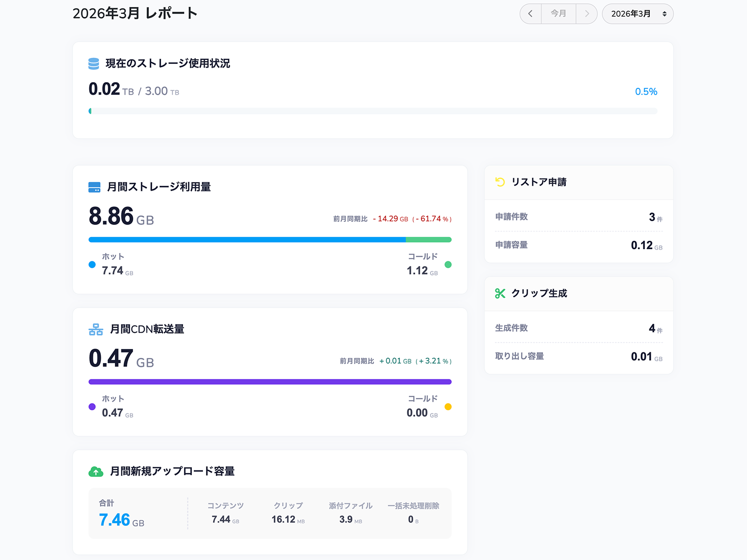
Task: Click the クリップ生成 card title
Action: 539,294
